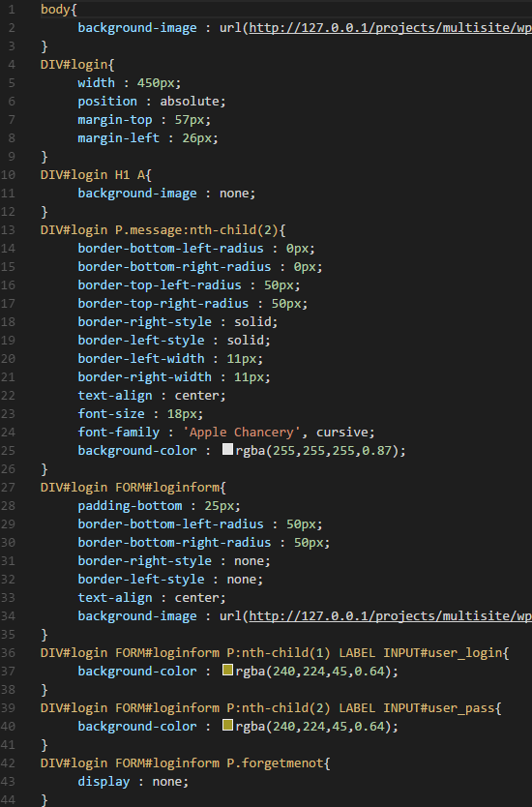Click the 'padding-bottom' property
Image resolution: width=532 pixels, height=807 pixels.
130,506
